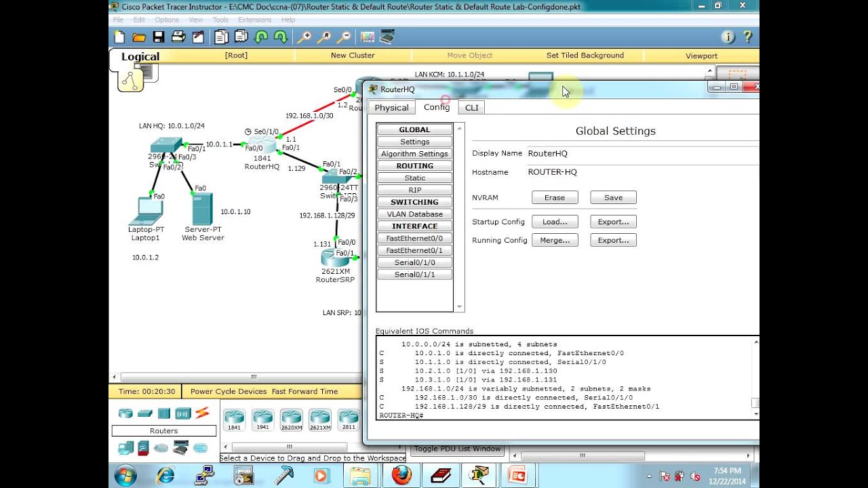Select the Security category icon
This screenshot has height=488, width=868.
143,448
